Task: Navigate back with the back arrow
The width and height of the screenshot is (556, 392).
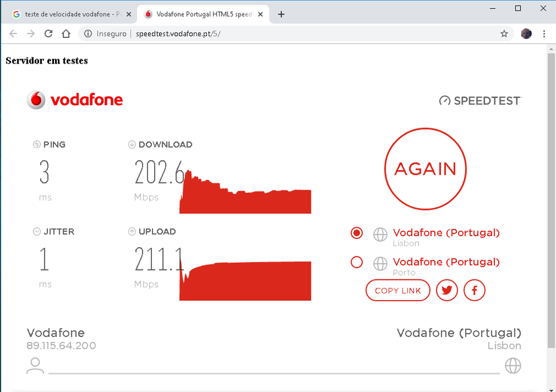Action: pyautogui.click(x=14, y=34)
